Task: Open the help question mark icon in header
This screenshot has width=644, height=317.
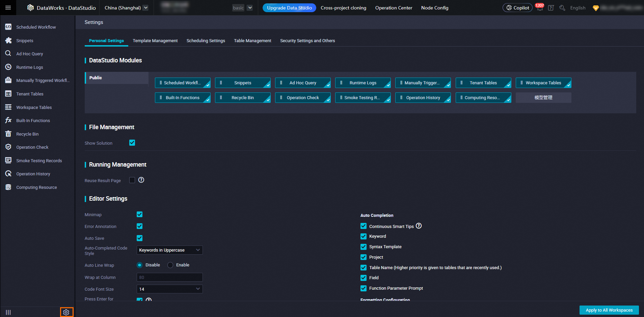Action: tap(551, 8)
